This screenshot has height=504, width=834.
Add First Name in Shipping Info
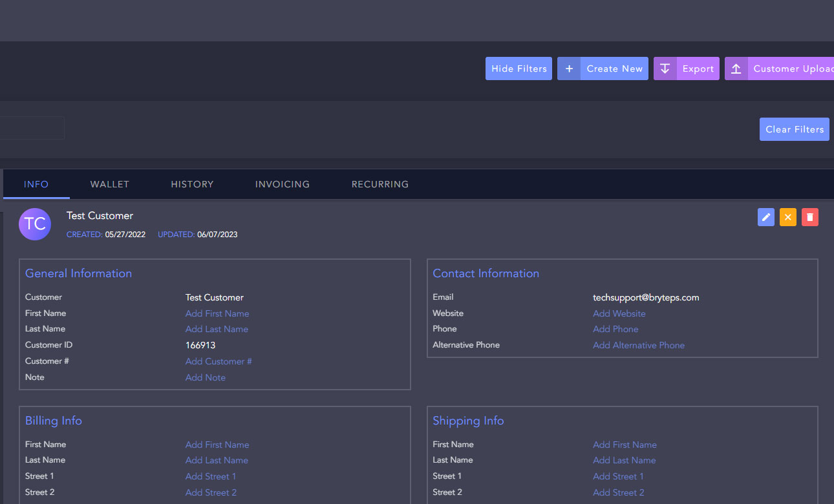tap(625, 445)
